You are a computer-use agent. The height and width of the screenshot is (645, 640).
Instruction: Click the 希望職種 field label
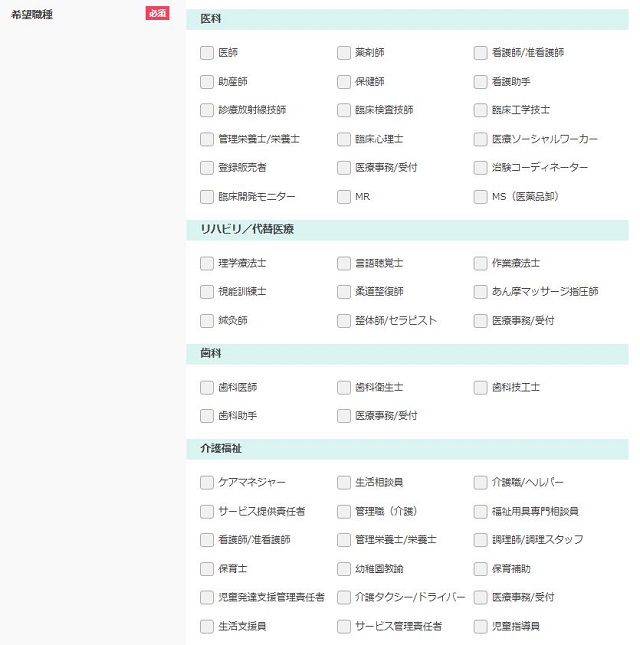click(x=32, y=15)
